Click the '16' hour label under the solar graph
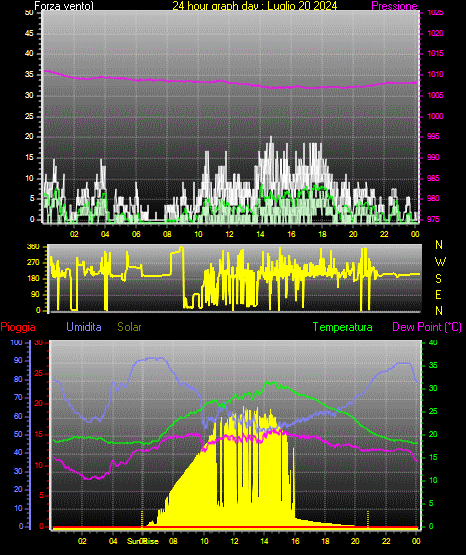The height and width of the screenshot is (555, 466). click(x=295, y=541)
